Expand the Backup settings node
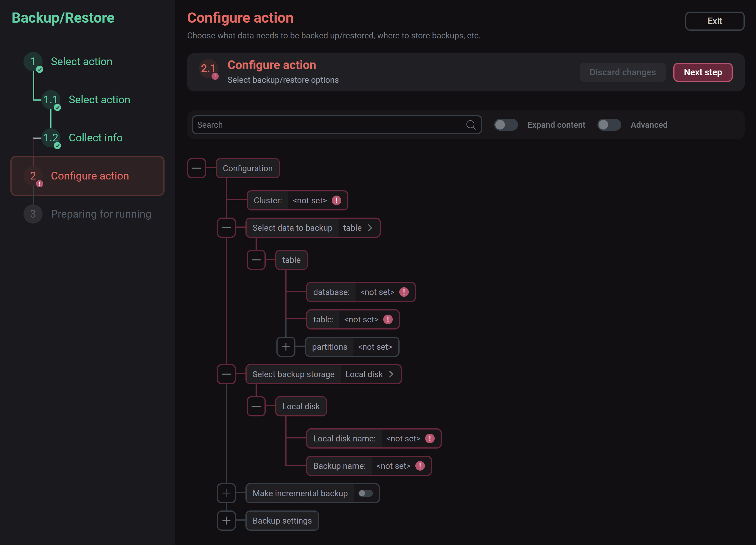The height and width of the screenshot is (545, 756). 226,521
